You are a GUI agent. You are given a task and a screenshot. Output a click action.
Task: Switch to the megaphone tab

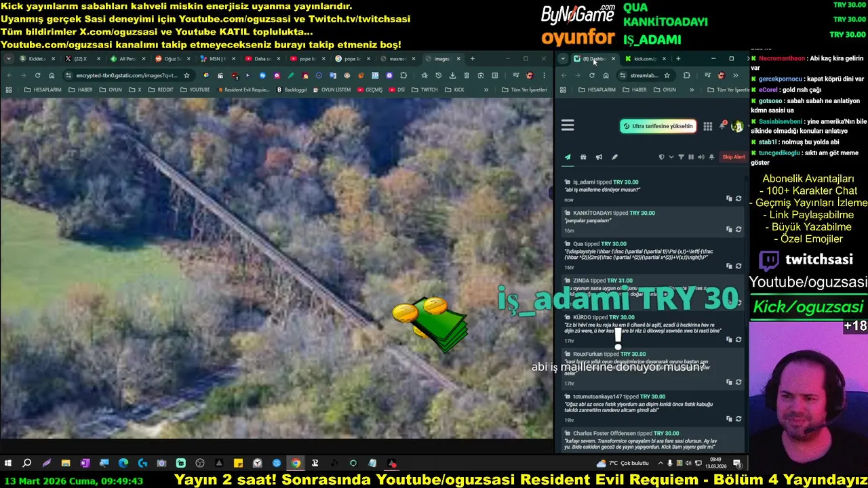point(599,157)
